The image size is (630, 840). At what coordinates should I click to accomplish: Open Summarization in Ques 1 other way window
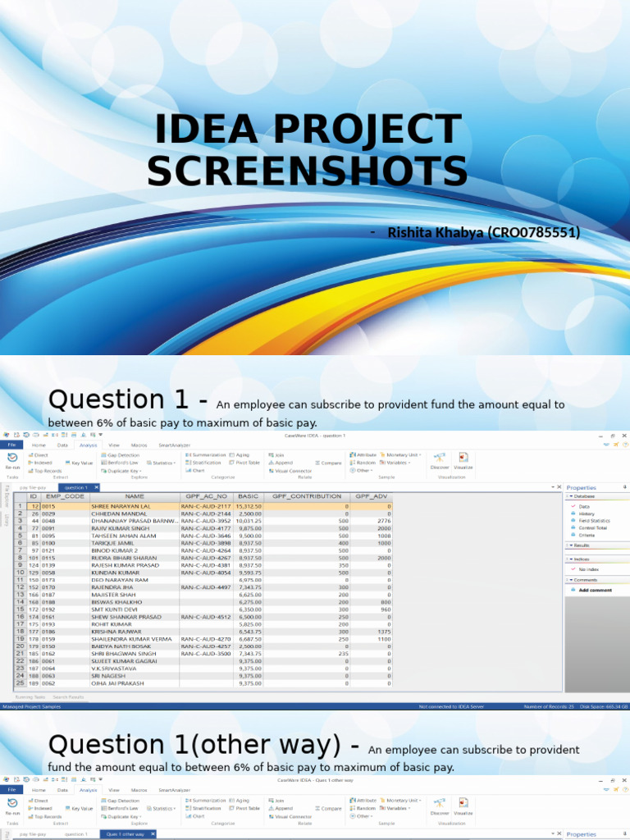tap(206, 801)
